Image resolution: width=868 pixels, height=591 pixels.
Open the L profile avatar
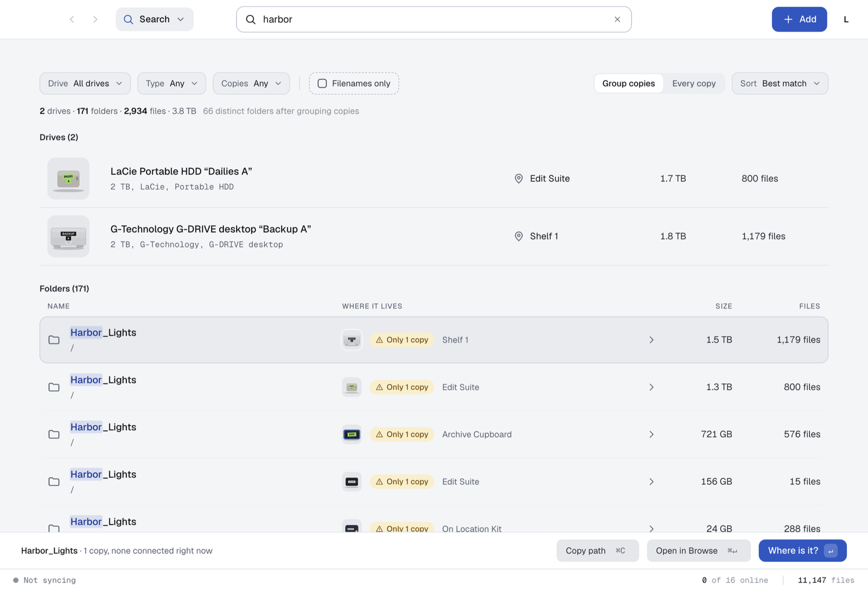point(846,20)
